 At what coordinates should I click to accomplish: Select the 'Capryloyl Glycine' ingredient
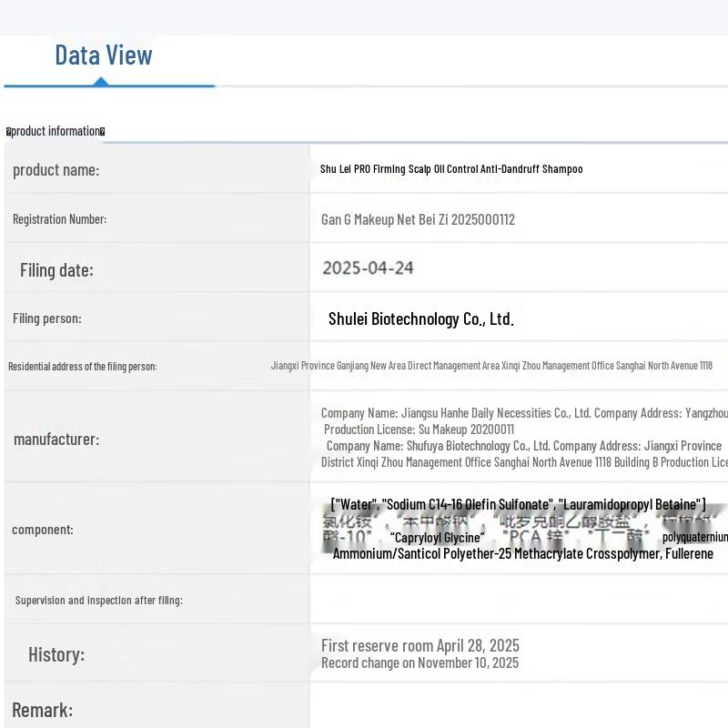tap(438, 538)
